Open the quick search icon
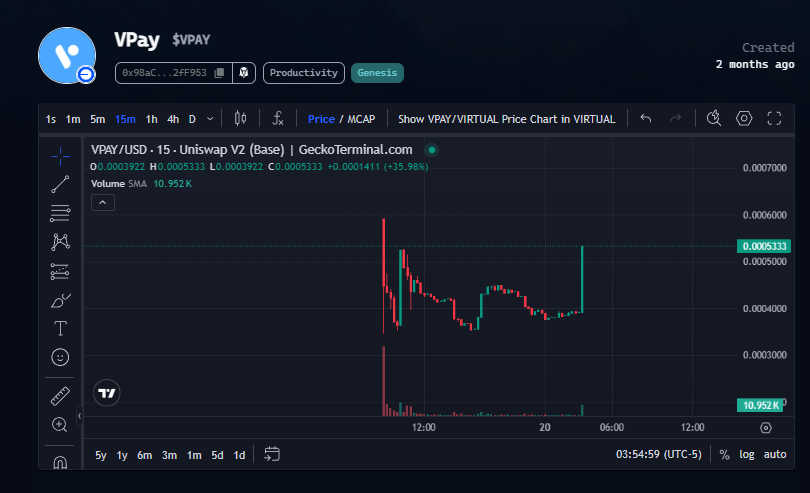Screen dimensions: 810x493 (714, 119)
